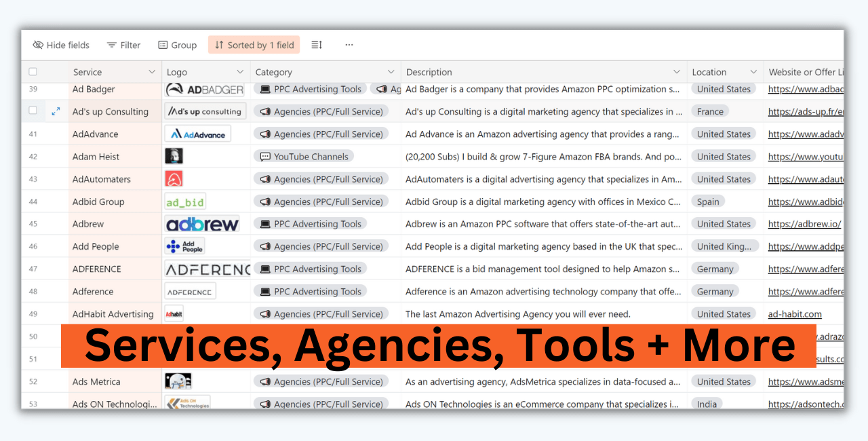
Task: Open the Service column dropdown arrow
Action: click(152, 72)
